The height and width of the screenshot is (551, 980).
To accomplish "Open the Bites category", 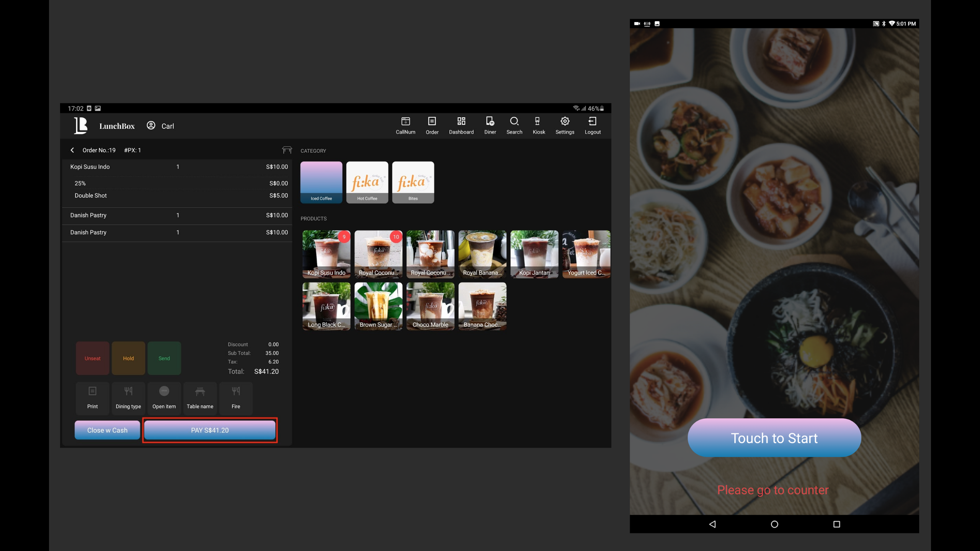I will click(x=413, y=182).
